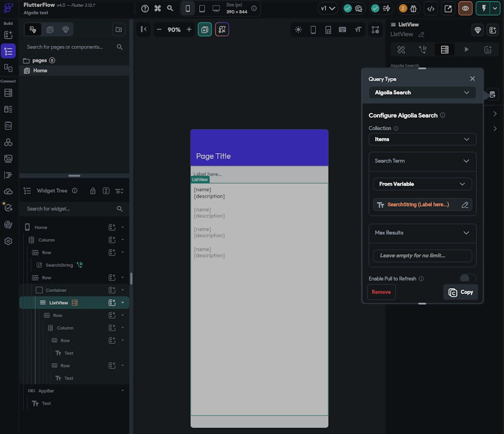The image size is (504, 434).
Task: Open project Settings via the gear icon
Action: [x=8, y=241]
